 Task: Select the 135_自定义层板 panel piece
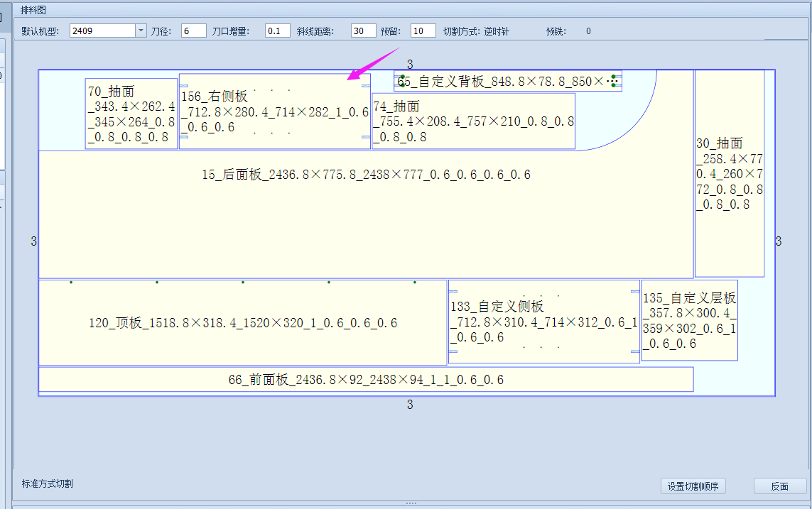coord(690,320)
